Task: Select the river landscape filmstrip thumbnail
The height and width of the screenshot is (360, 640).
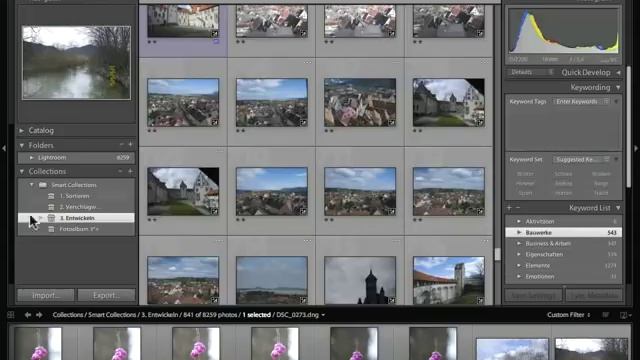Action: coord(591,349)
